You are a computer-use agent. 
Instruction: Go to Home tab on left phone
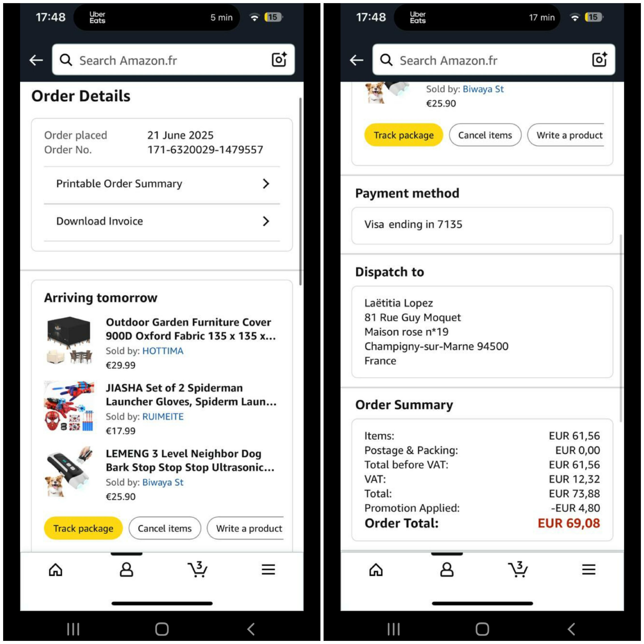[x=55, y=570]
